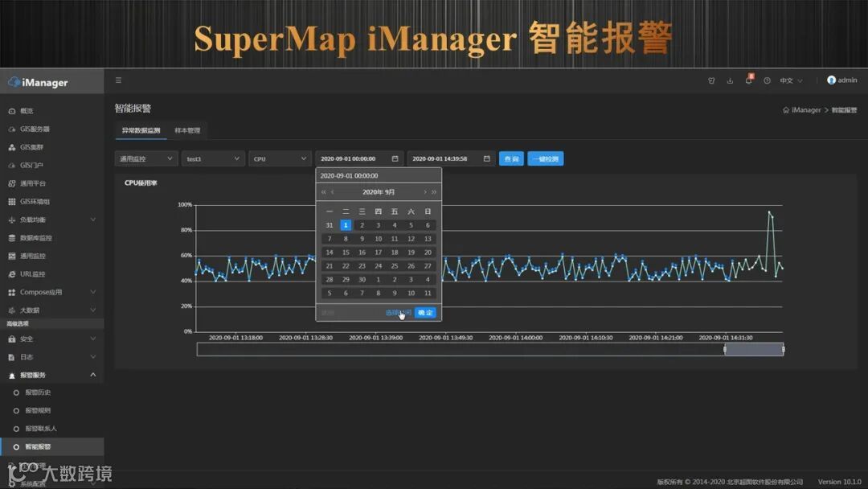The height and width of the screenshot is (489, 868).
Task: Open GIS门户 portal icon in sidebar
Action: tap(11, 166)
